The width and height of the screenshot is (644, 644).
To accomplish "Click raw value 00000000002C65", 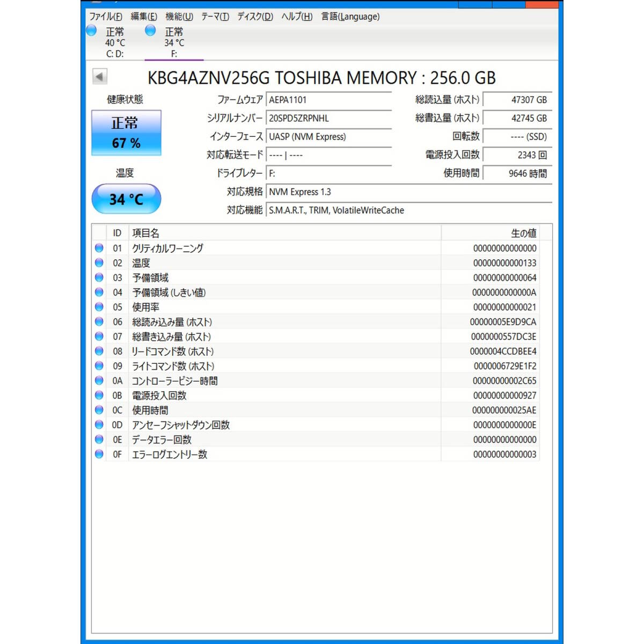I will pyautogui.click(x=504, y=380).
